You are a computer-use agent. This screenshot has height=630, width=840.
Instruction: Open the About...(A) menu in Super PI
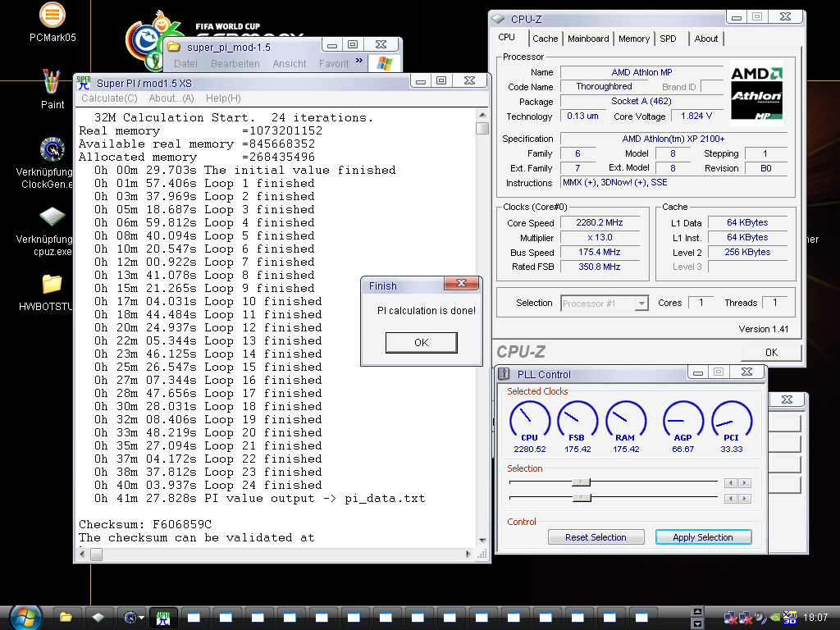[x=171, y=98]
